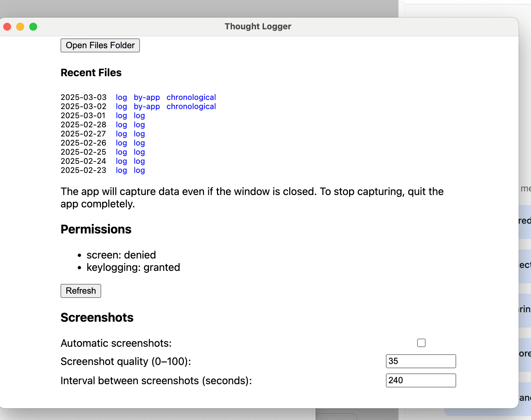Click 'Interval between screenshots (seconds):' label
Image resolution: width=531 pixels, height=420 pixels.
point(156,381)
